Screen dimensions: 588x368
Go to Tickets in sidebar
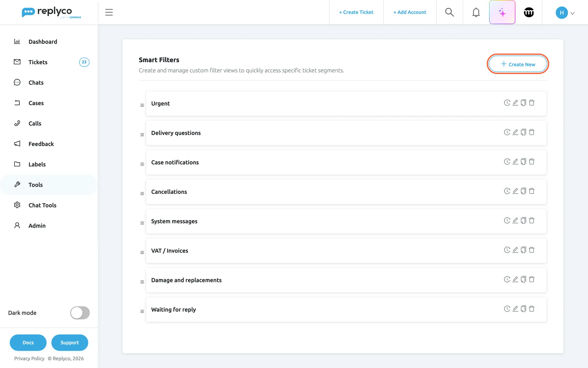pos(49,62)
